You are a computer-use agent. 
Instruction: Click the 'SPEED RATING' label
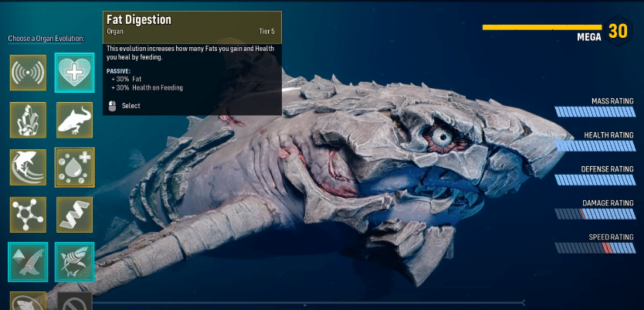611,237
